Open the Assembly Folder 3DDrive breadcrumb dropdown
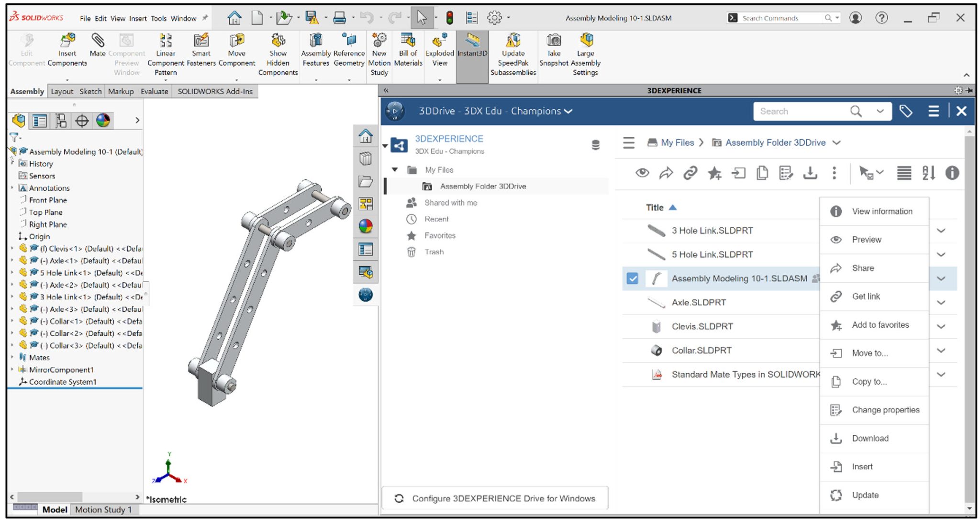The width and height of the screenshot is (980, 519). click(836, 143)
